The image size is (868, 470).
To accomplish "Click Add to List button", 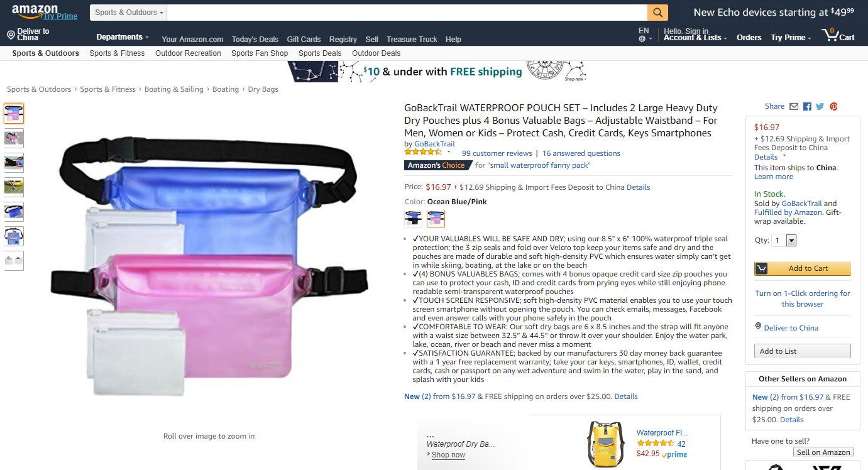I will click(803, 351).
